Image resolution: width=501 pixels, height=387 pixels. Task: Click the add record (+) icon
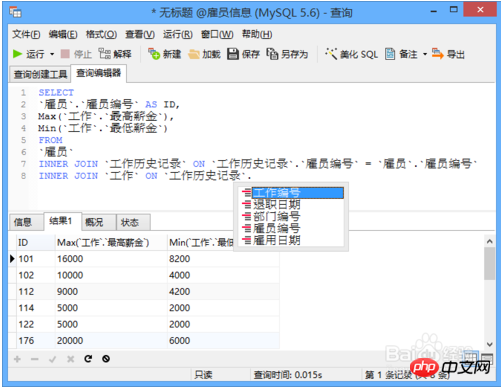pos(17,359)
